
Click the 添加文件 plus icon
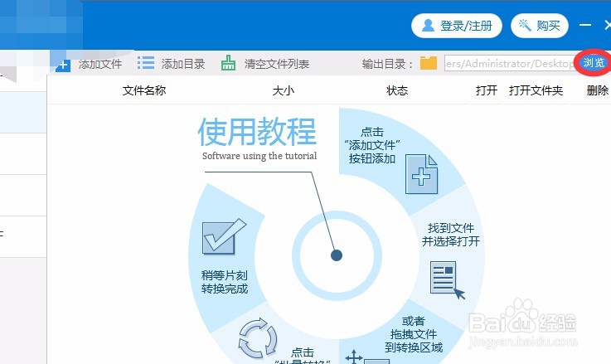coord(63,65)
